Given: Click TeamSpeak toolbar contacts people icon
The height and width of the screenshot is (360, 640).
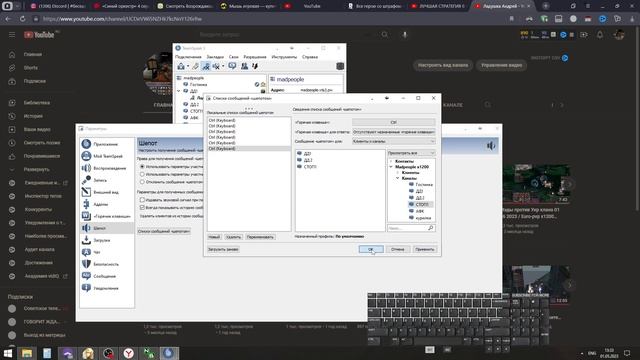Looking at the screenshot, I should click(x=244, y=66).
